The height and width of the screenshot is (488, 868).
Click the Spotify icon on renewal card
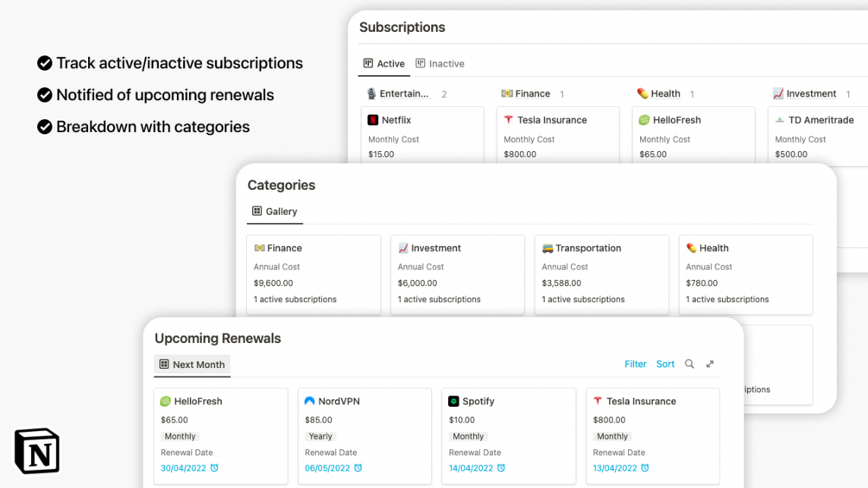(453, 402)
